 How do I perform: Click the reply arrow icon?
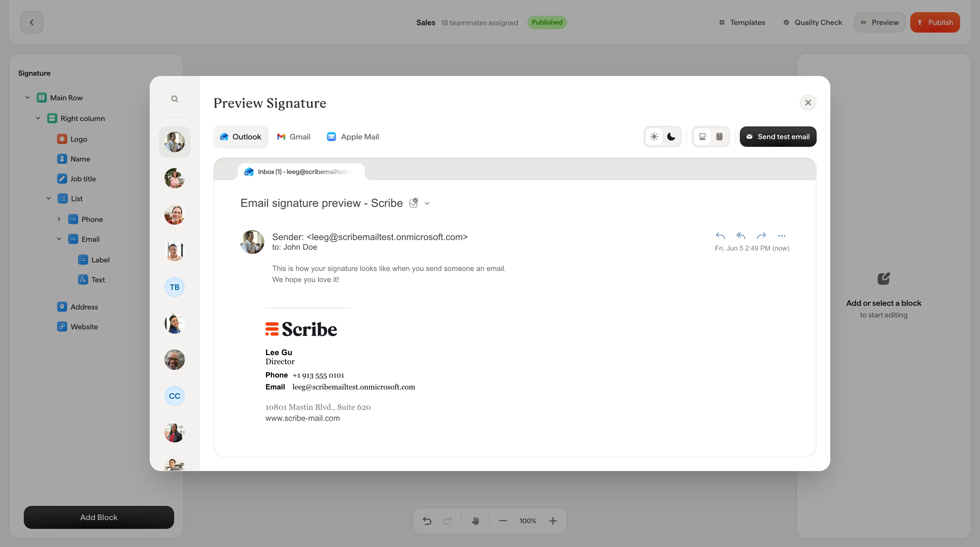720,236
